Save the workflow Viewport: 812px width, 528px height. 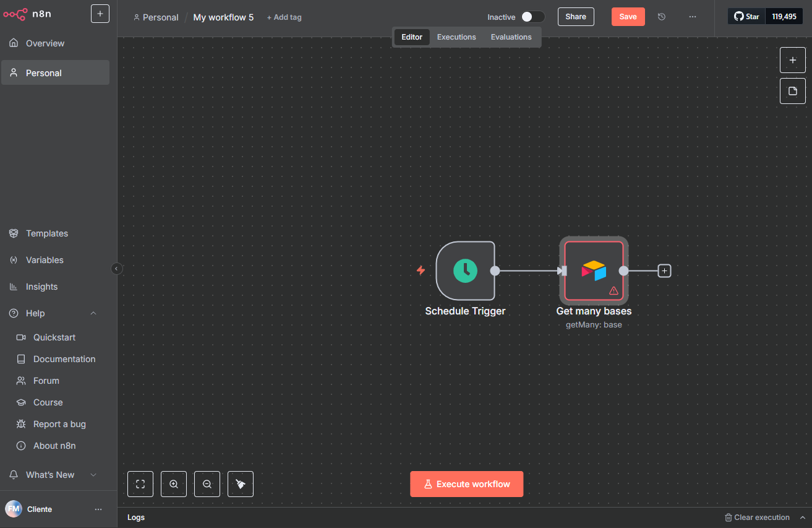tap(628, 17)
